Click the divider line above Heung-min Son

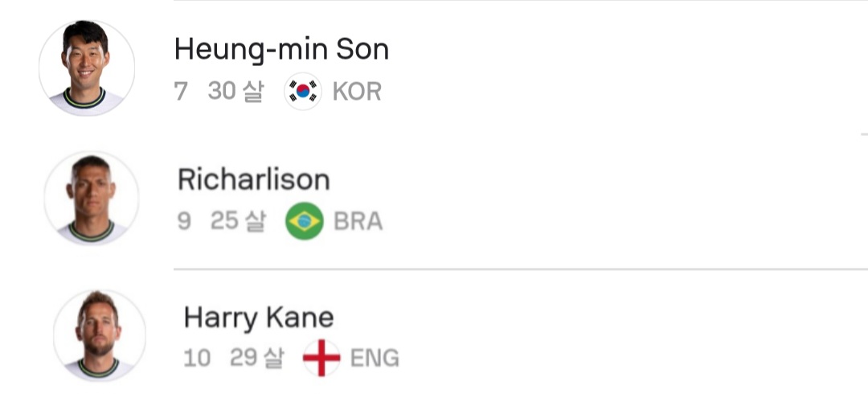(514, 1)
